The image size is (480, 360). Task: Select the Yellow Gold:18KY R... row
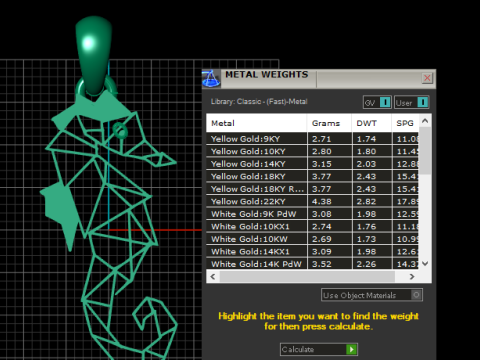[313, 189]
